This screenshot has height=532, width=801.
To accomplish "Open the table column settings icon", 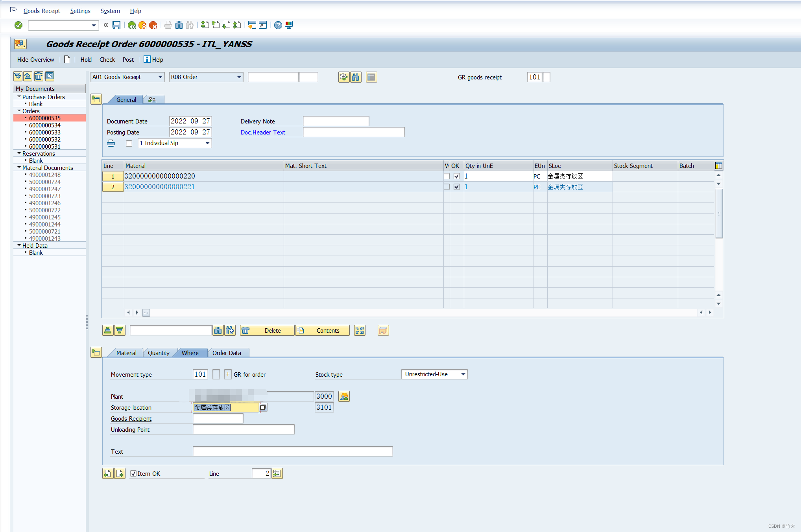I will [718, 166].
